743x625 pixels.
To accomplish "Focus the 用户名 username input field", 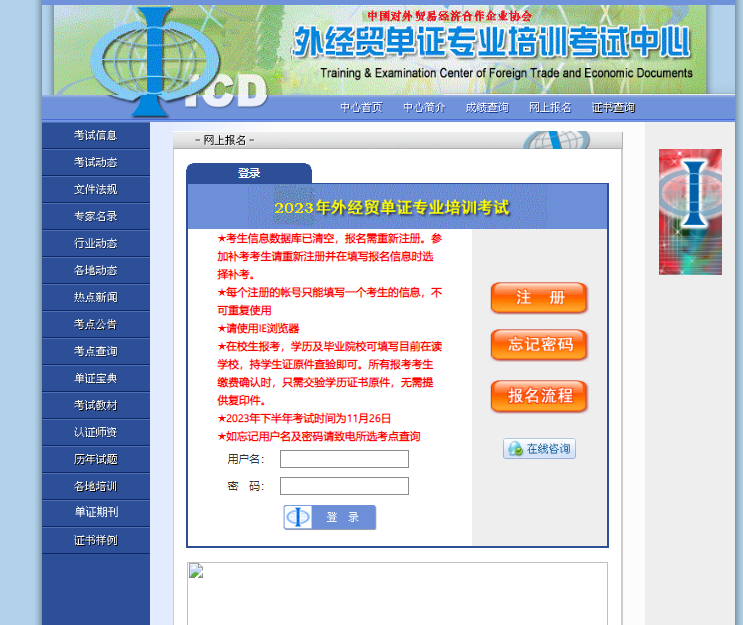I will [344, 459].
